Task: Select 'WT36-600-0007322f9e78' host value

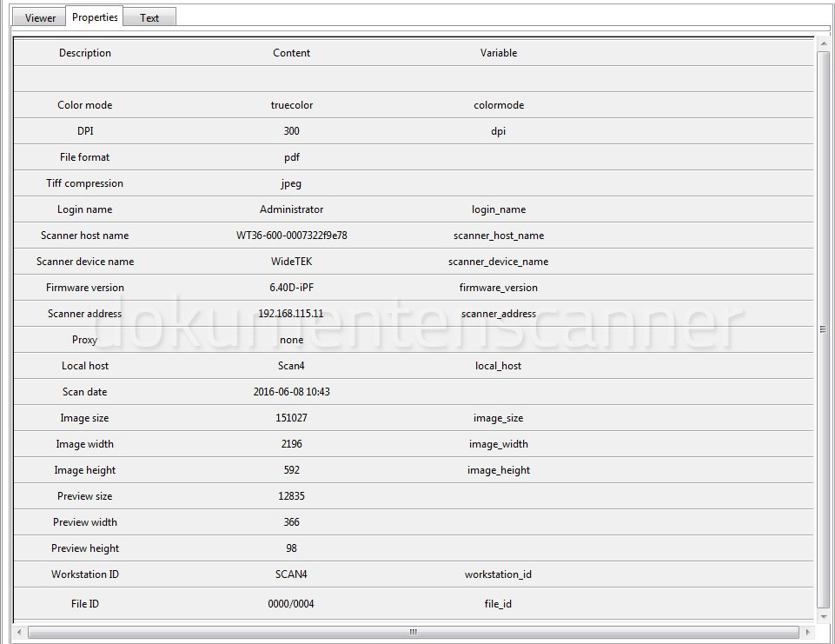Action: [291, 236]
